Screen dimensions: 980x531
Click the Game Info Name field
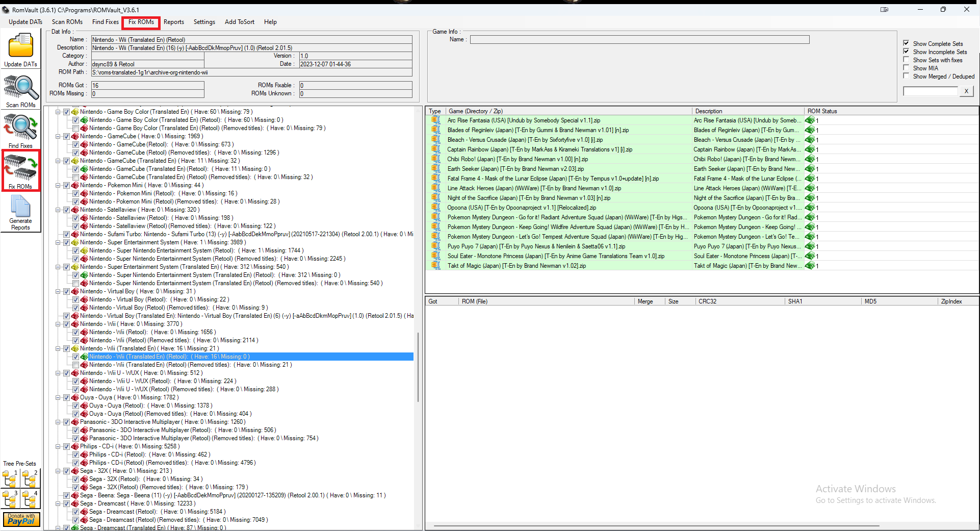(x=639, y=39)
